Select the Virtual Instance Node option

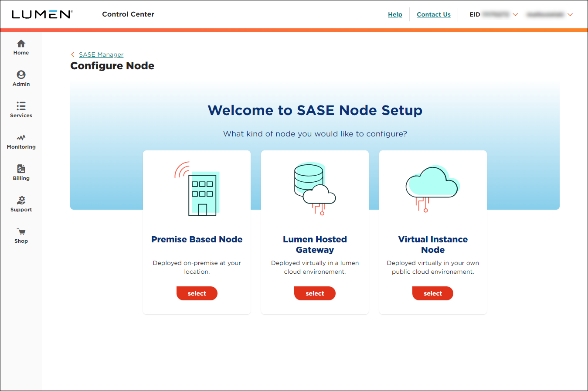point(432,293)
